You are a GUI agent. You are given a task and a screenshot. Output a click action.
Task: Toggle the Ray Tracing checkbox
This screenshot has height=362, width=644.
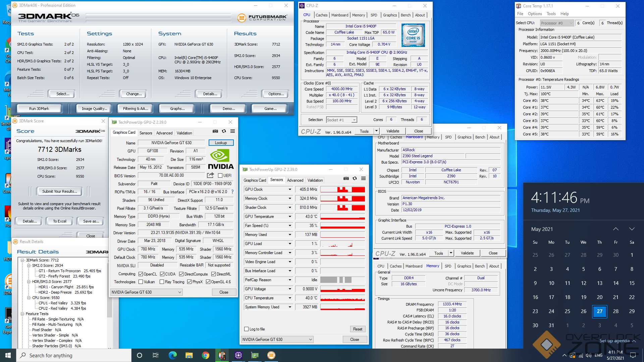pyautogui.click(x=162, y=282)
